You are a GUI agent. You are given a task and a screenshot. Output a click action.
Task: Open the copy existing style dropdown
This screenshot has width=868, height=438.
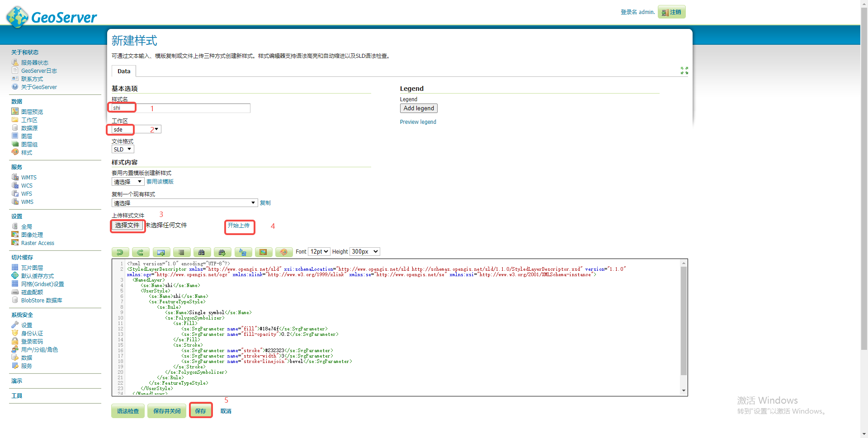pos(184,203)
